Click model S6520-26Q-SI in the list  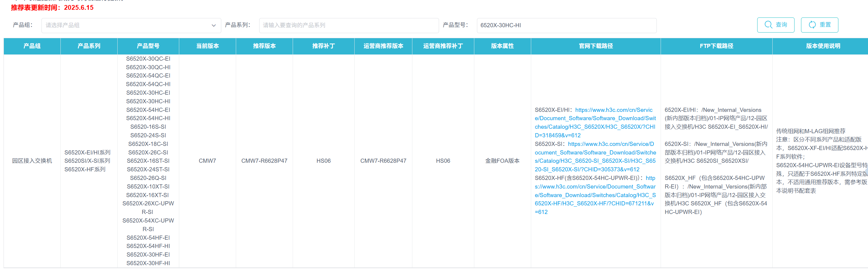pyautogui.click(x=148, y=178)
